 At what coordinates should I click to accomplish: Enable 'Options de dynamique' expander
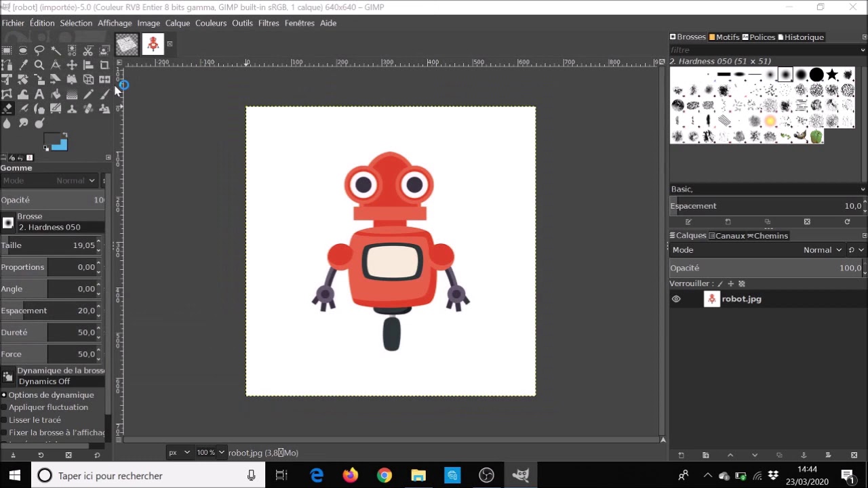click(x=4, y=394)
